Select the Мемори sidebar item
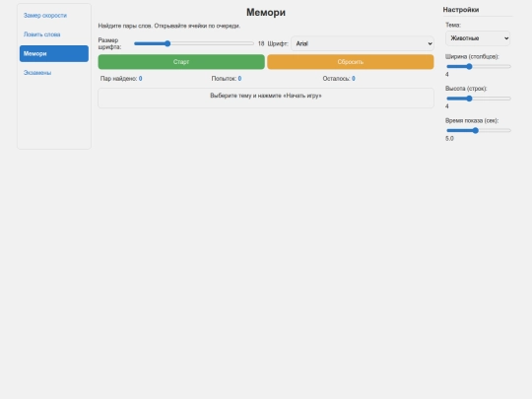This screenshot has height=399, width=532. (x=54, y=53)
